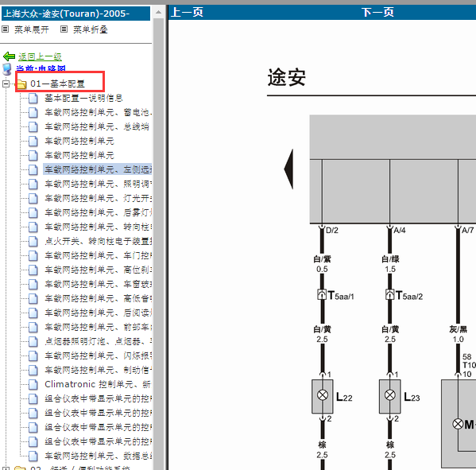Open 车载网络控制单元、灯光开 entry
This screenshot has width=476, height=470.
click(98, 198)
